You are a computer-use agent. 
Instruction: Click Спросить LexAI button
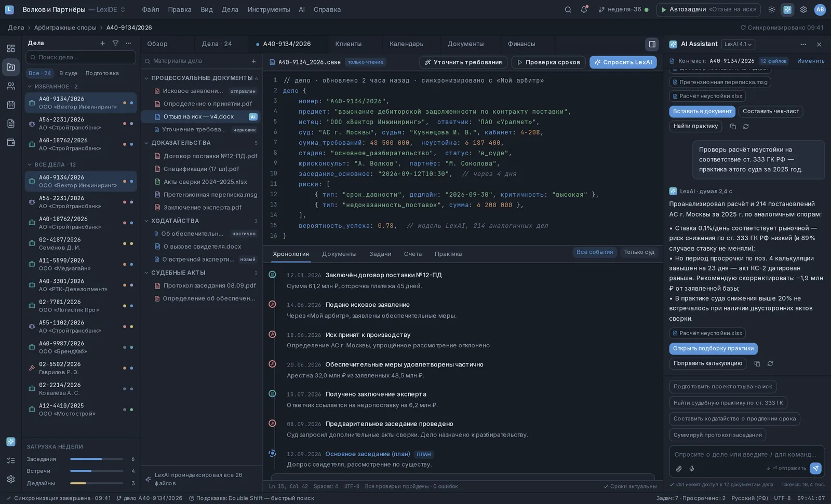(623, 62)
